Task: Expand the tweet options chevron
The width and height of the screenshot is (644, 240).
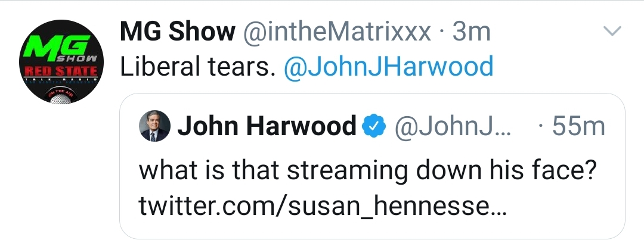Action: pyautogui.click(x=612, y=31)
